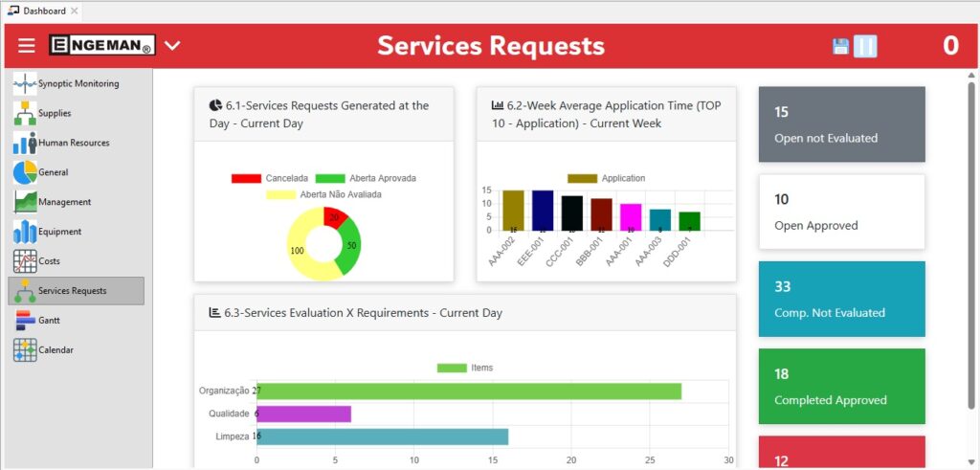Open the Gantt icon in the sidebar
This screenshot has height=470, width=980.
[x=25, y=321]
